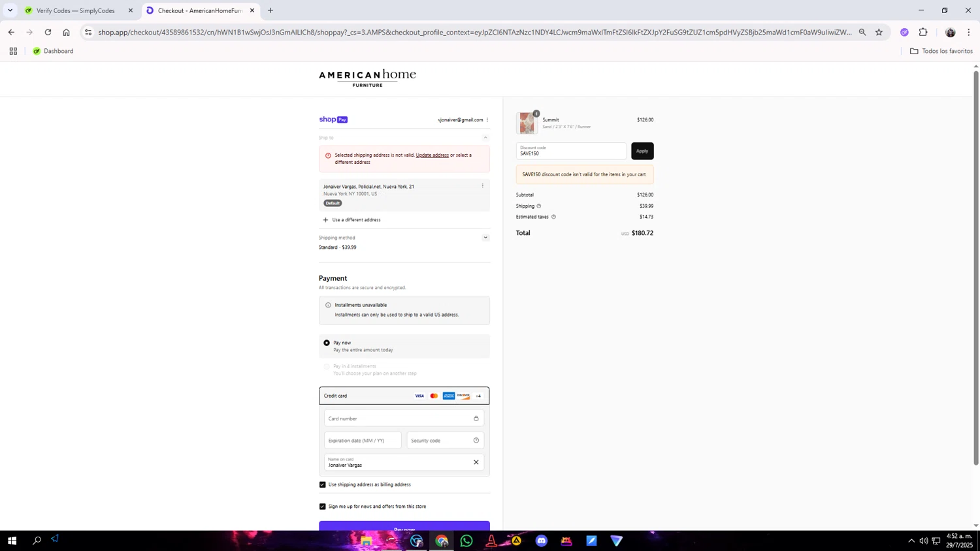The width and height of the screenshot is (980, 551).
Task: Open account options next to email
Action: pyautogui.click(x=487, y=120)
